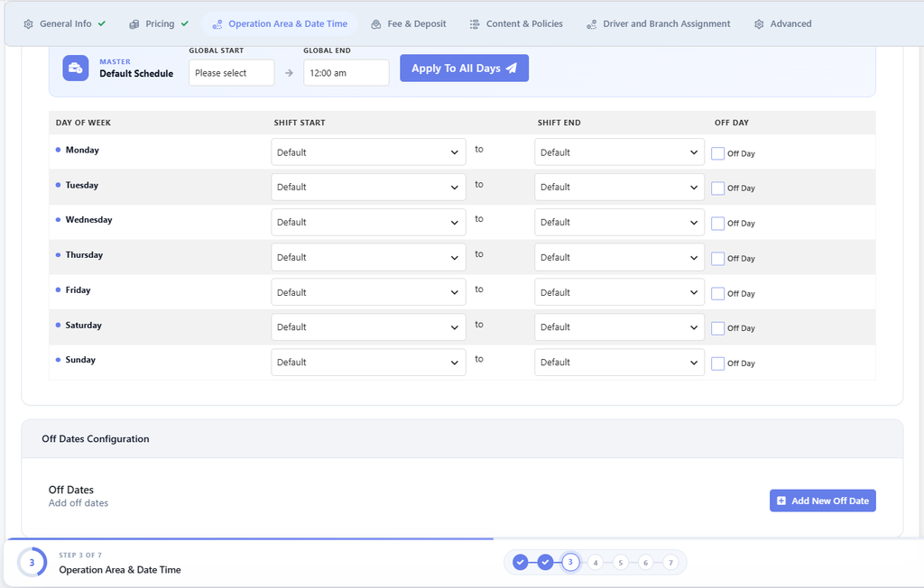
Task: Click Add New Off Date button
Action: [823, 501]
